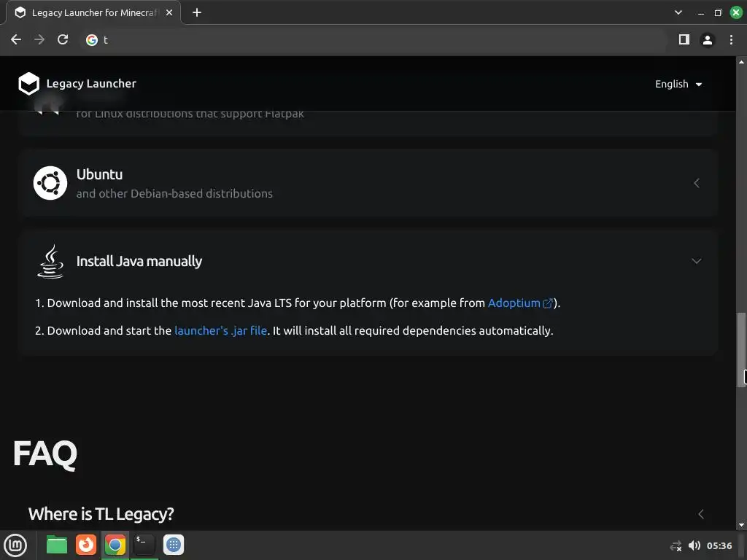Screen dimensions: 747x560
Task: Open the volume control tray icon
Action: pyautogui.click(x=694, y=545)
